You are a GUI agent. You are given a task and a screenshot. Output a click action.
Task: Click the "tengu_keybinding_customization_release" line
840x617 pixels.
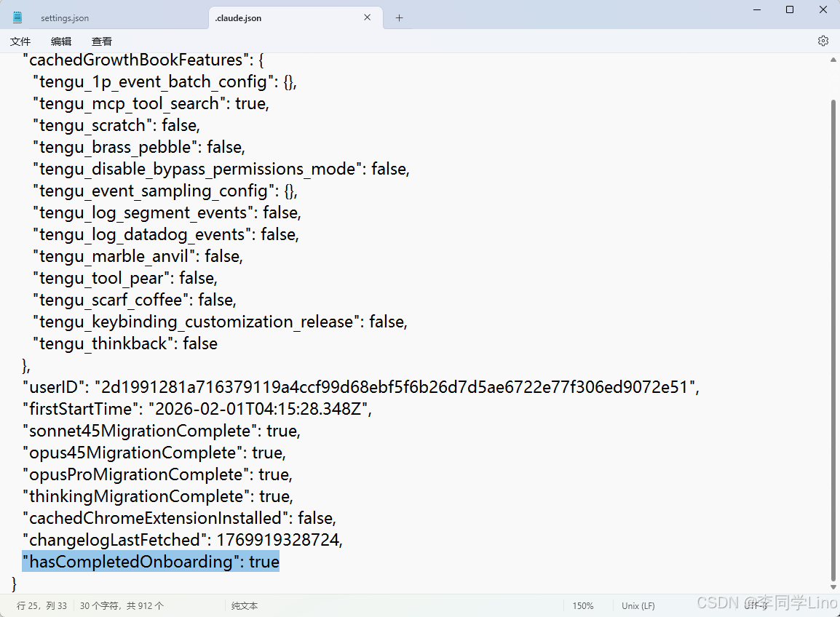(x=220, y=322)
